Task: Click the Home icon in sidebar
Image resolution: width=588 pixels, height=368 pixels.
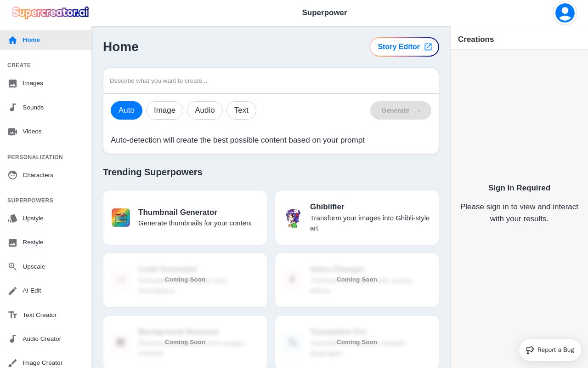Action: tap(12, 40)
